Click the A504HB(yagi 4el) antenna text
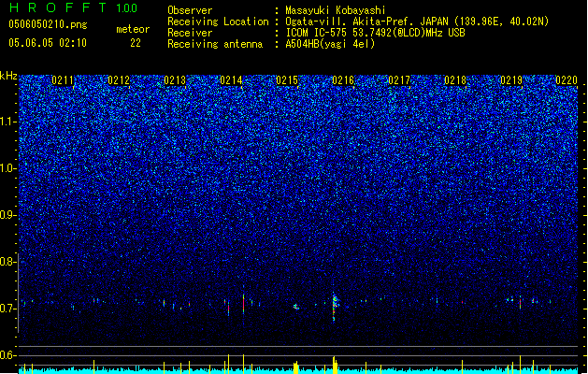 click(x=330, y=44)
